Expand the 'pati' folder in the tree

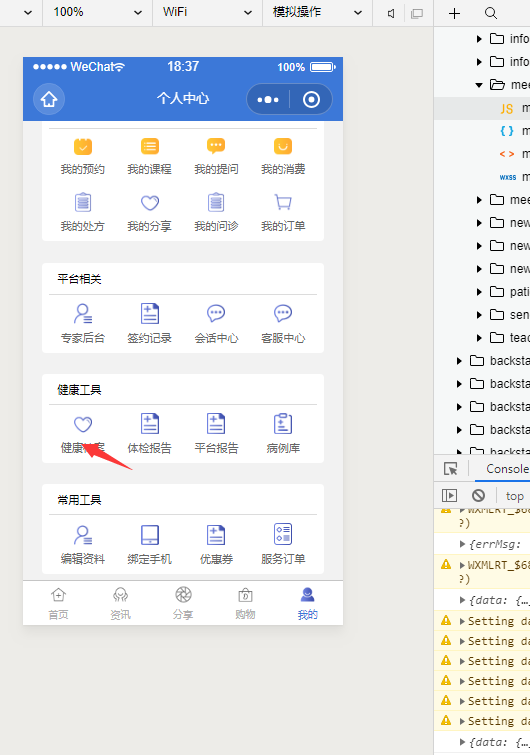point(479,292)
